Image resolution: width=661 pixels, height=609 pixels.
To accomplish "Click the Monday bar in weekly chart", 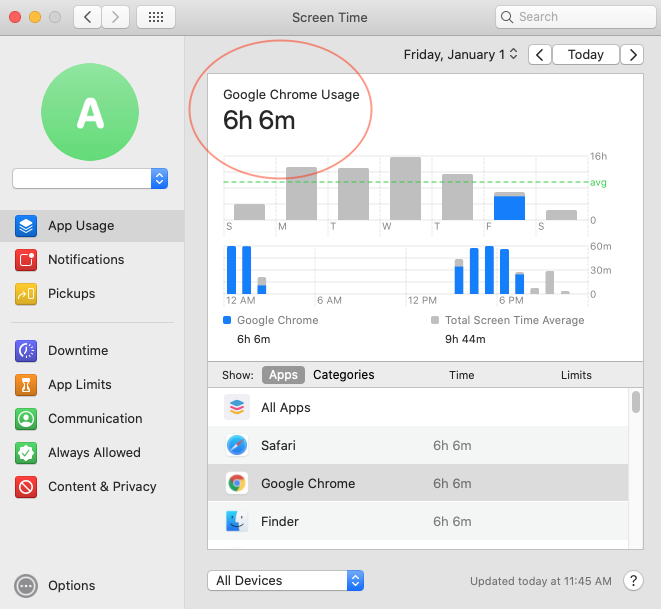I will 301,193.
